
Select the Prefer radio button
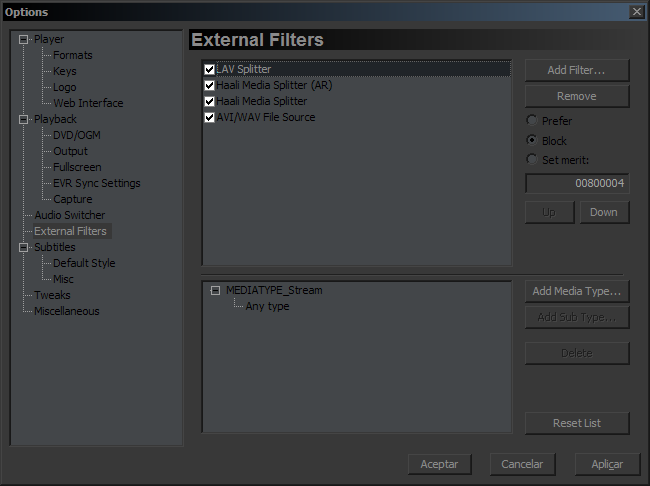(x=532, y=121)
